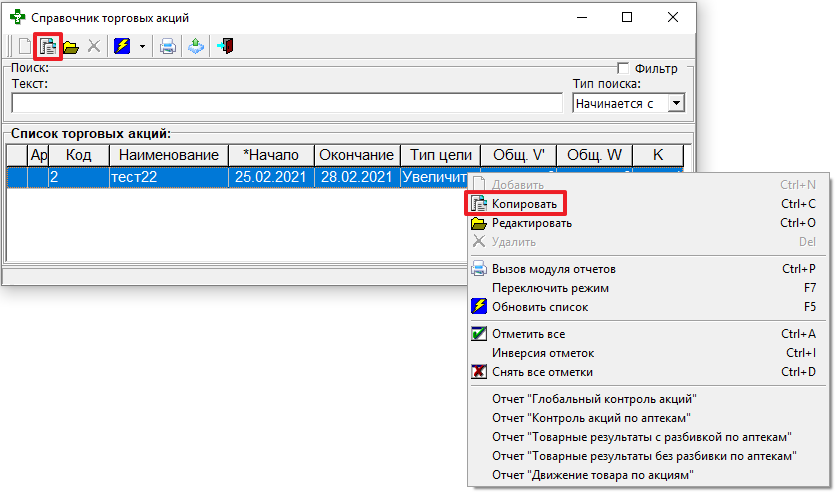Open report "Глобальный контроль акций"
Viewport: 836px width, 493px height.
pos(594,399)
